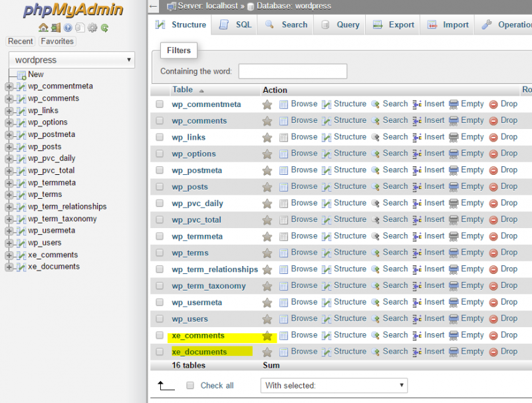Screen dimensions: 532x403
Task: Enable the Check all checkbox
Action: point(190,385)
